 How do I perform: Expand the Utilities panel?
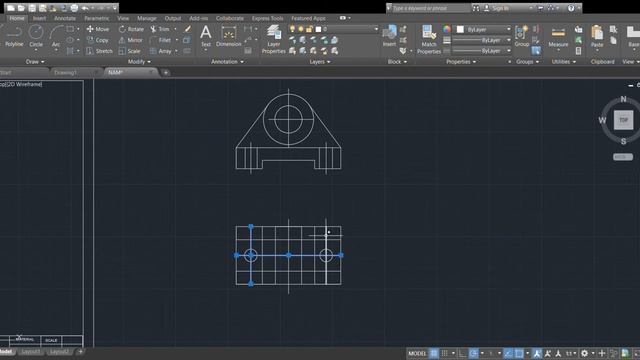(564, 62)
